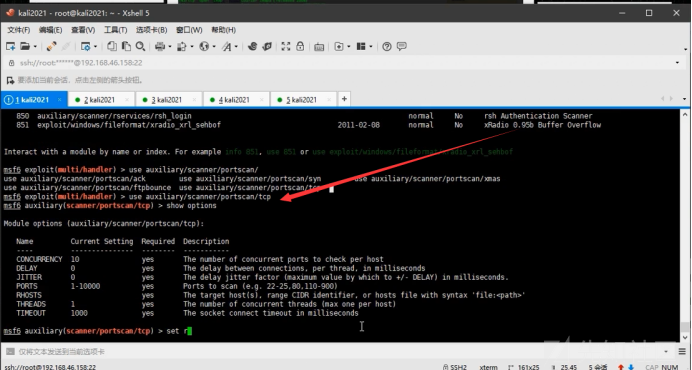Screen dimensions: 692x370
Task: Open the 查看(V) menu
Action: coord(83,30)
